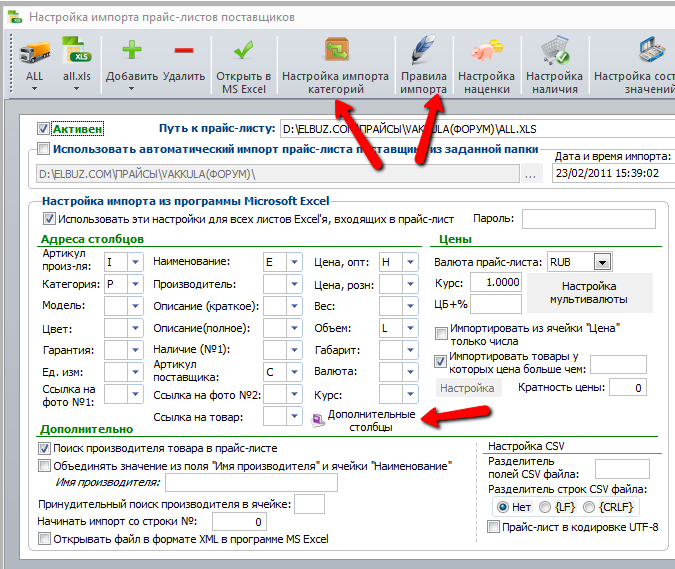Click the ALL truck icon in toolbar

click(34, 53)
